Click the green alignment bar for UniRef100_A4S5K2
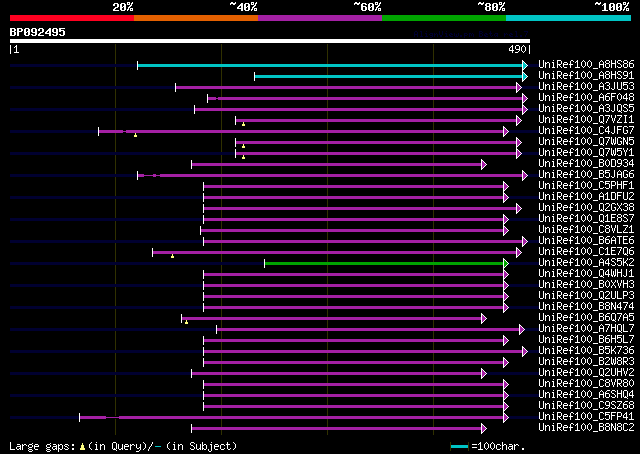This screenshot has width=640, height=454. pos(384,263)
